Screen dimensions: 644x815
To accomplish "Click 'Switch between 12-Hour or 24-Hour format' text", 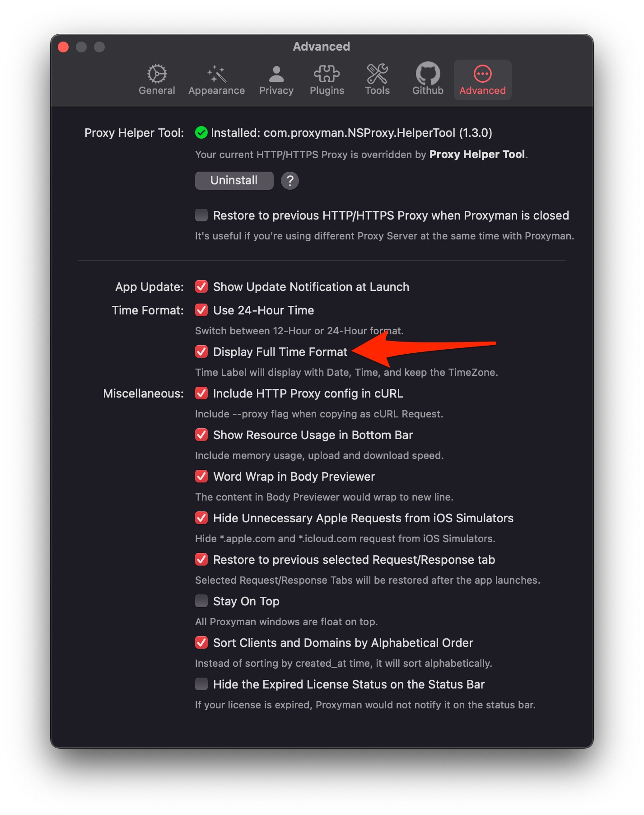I will 299,331.
